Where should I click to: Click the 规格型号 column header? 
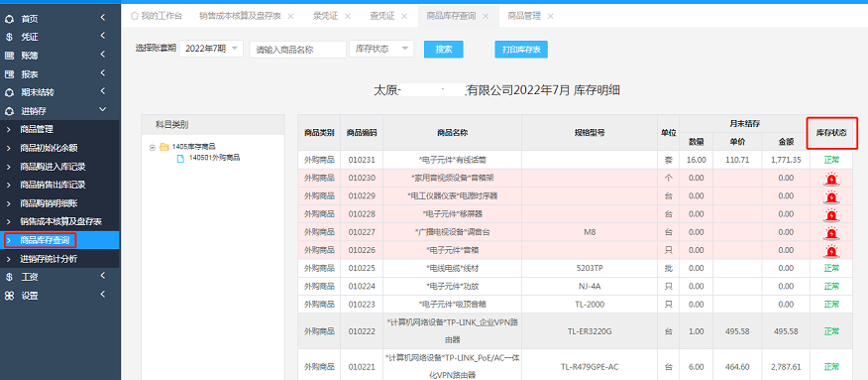(590, 133)
